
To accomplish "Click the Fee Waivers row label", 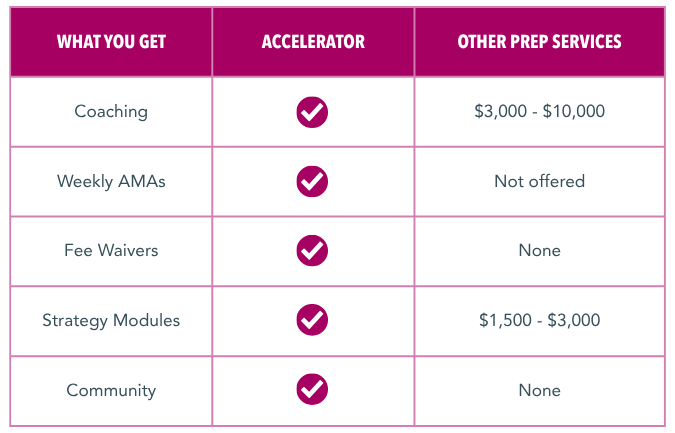I will pos(111,251).
